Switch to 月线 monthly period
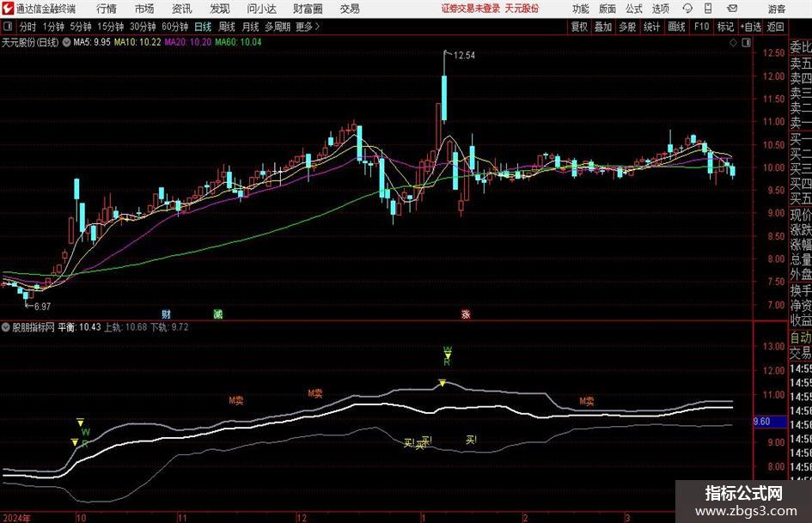The width and height of the screenshot is (812, 523). tap(250, 27)
